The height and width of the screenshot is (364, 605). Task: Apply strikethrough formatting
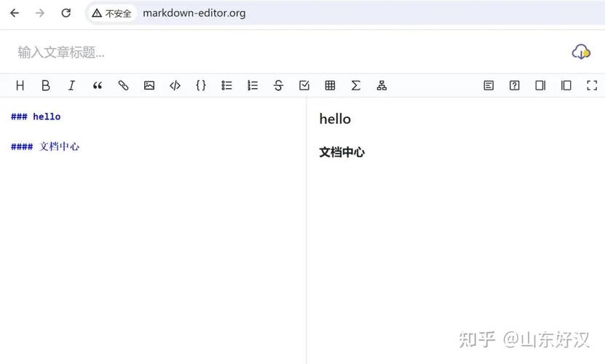click(x=278, y=85)
